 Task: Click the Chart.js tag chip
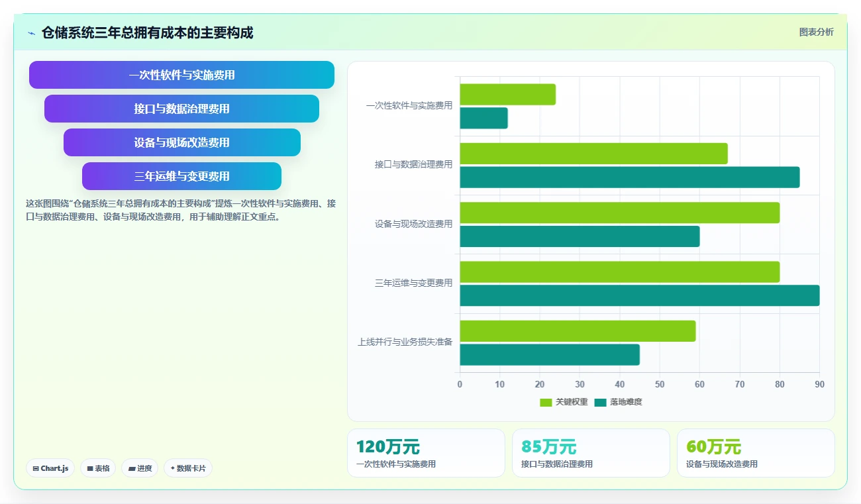50,468
